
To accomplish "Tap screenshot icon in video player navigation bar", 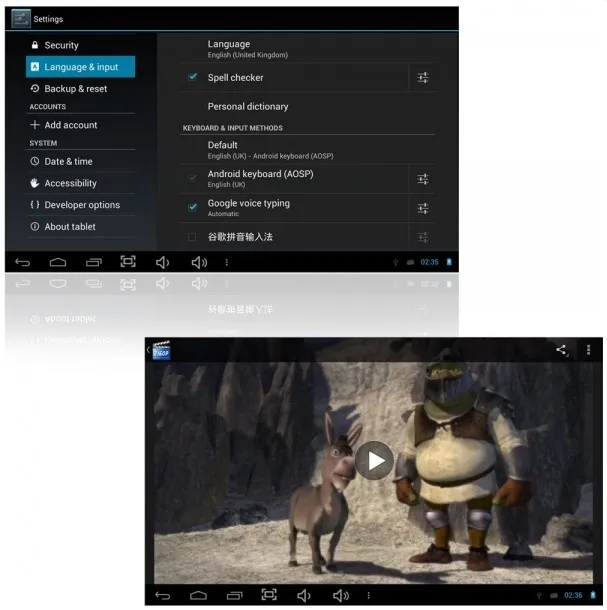I will coord(269,594).
